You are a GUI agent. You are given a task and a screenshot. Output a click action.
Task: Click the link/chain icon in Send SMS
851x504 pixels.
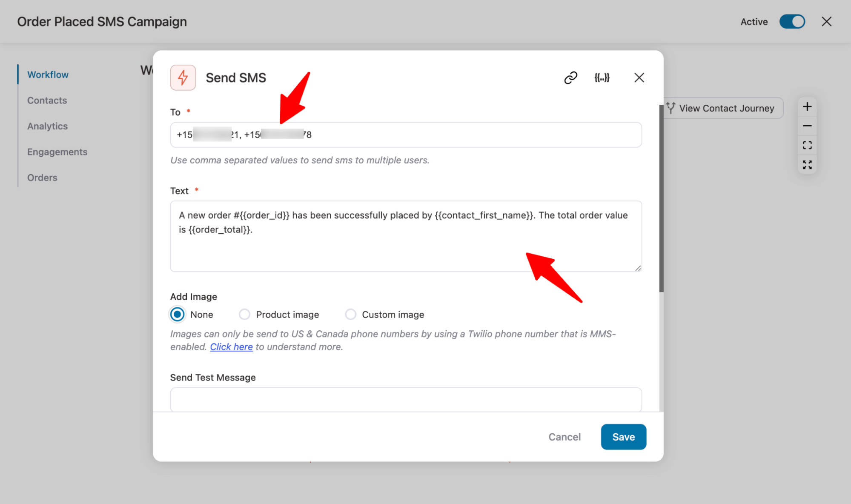tap(570, 77)
